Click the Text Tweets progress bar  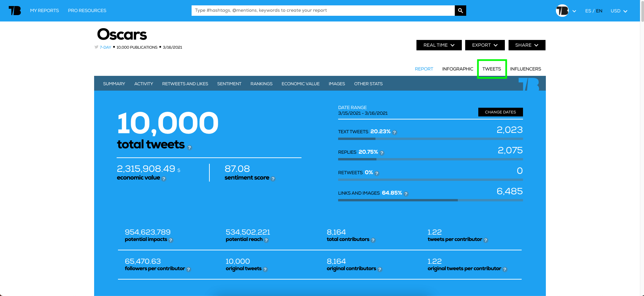point(430,139)
